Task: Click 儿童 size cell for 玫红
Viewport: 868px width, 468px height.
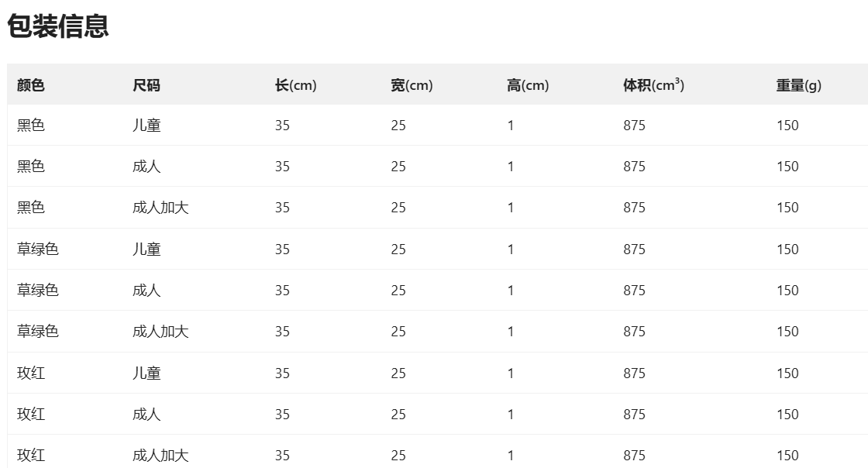Action: [146, 373]
